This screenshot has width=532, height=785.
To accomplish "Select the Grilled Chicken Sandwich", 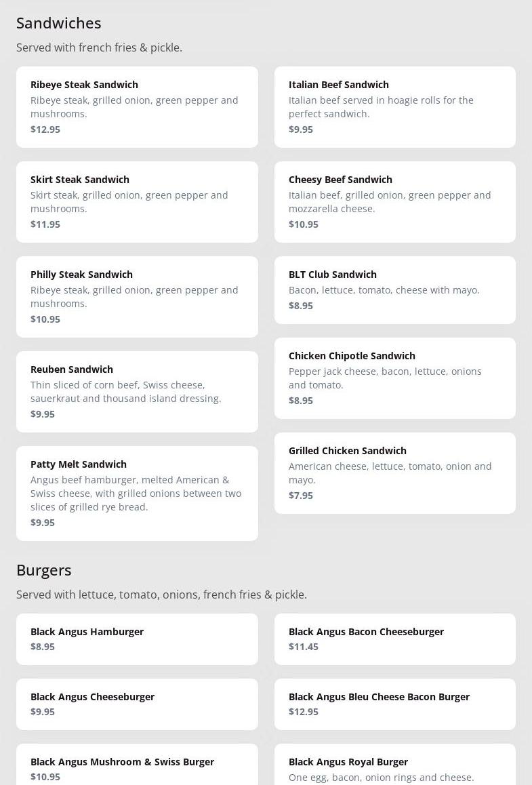I will click(394, 472).
